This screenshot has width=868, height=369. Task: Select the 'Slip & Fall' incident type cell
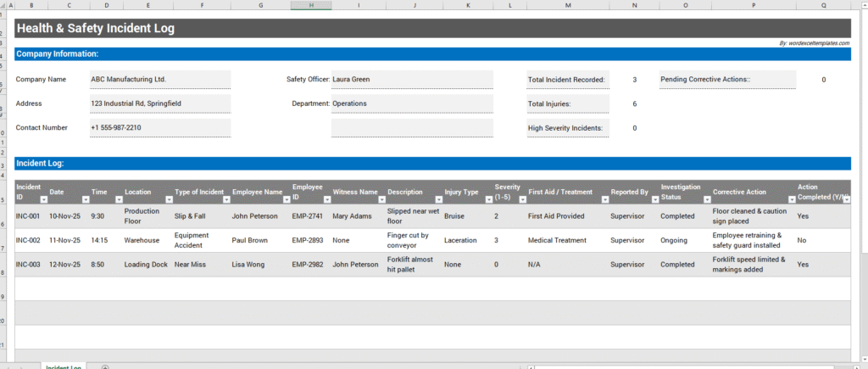coord(202,216)
